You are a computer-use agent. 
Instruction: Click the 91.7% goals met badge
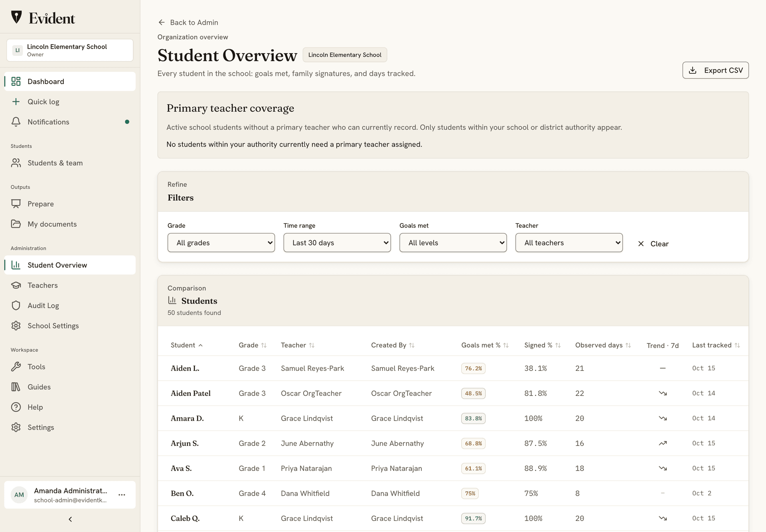coord(473,518)
